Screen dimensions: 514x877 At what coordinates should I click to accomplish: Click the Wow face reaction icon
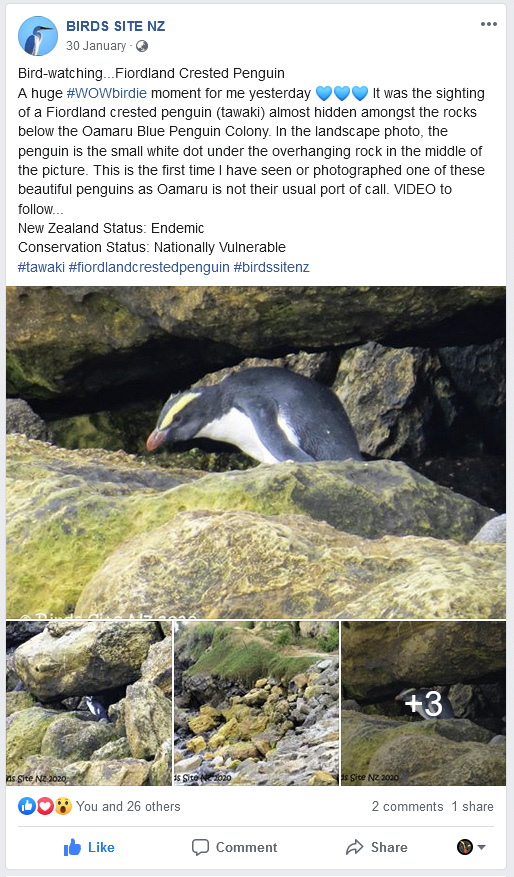pyautogui.click(x=63, y=806)
